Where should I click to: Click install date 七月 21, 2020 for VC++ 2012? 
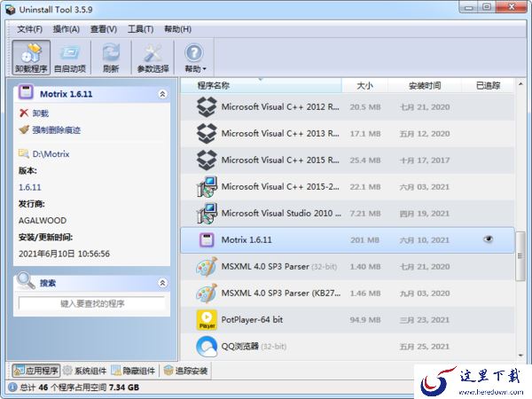(x=425, y=107)
